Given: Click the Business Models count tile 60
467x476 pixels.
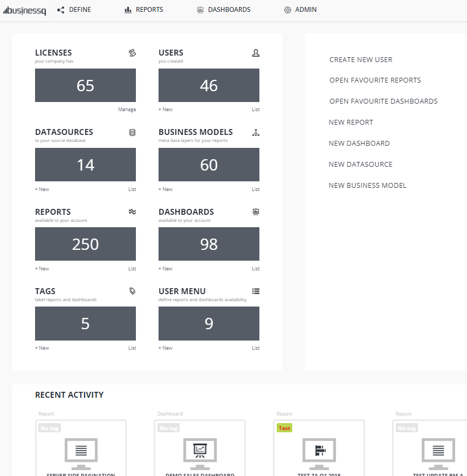Looking at the screenshot, I should pos(209,165).
